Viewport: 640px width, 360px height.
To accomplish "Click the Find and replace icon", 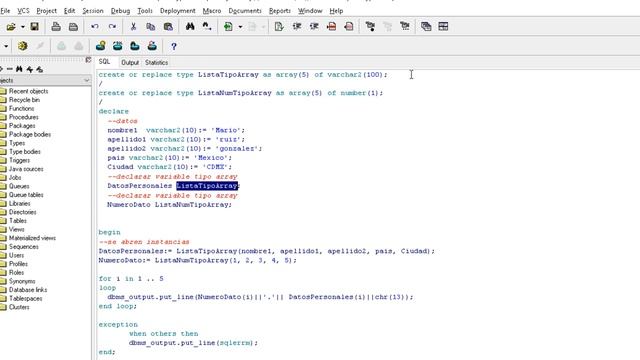I will click(207, 27).
